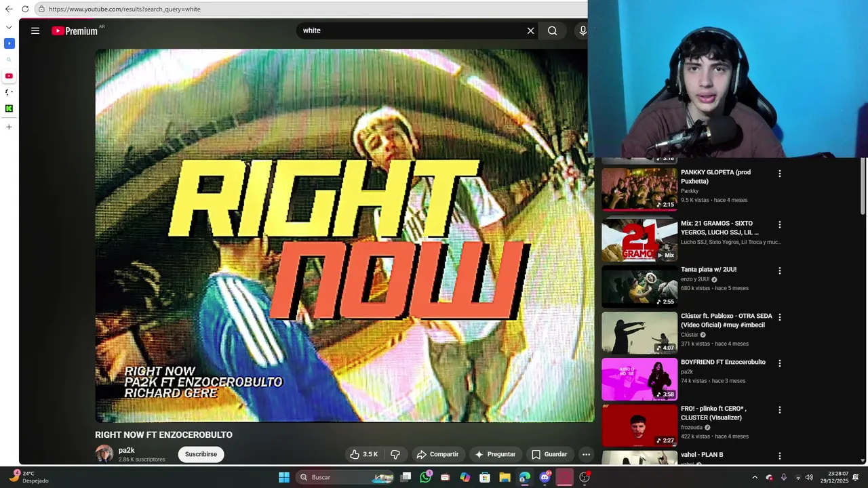This screenshot has width=868, height=488.
Task: Open Discord from the taskbar
Action: [545, 477]
